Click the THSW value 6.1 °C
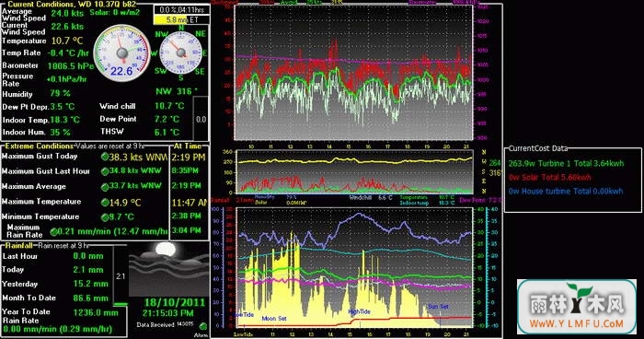The height and width of the screenshot is (339, 644). point(167,133)
